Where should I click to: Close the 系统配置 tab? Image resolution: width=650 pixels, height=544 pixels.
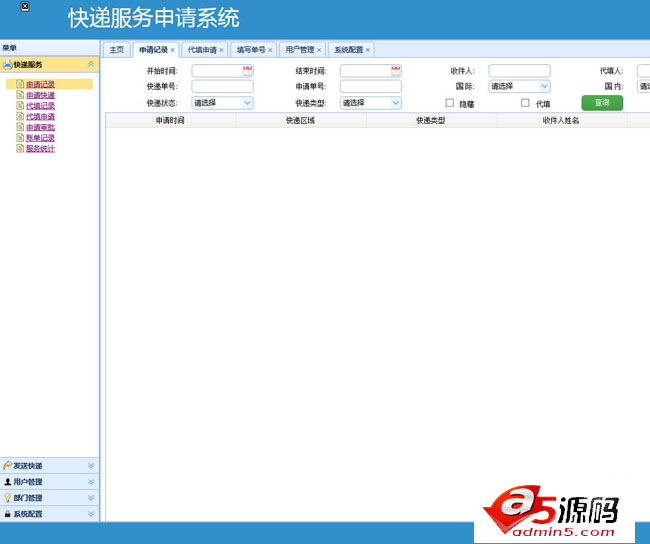click(368, 50)
